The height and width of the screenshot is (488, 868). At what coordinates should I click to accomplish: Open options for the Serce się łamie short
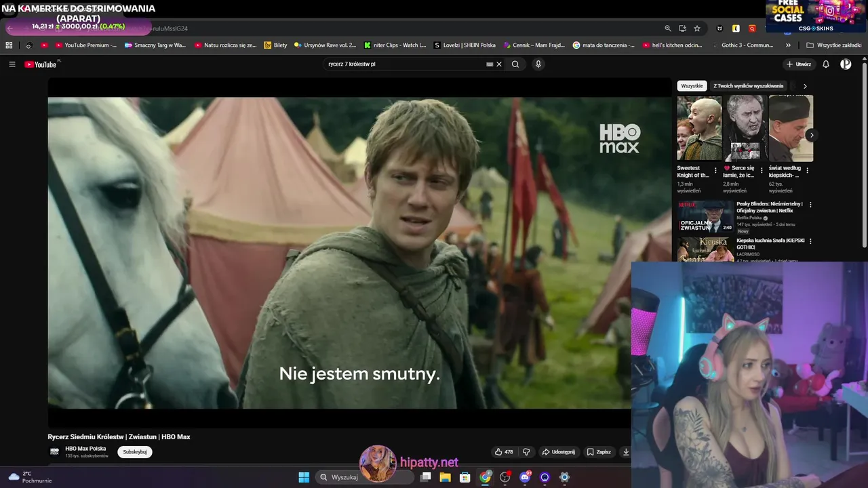click(x=762, y=171)
